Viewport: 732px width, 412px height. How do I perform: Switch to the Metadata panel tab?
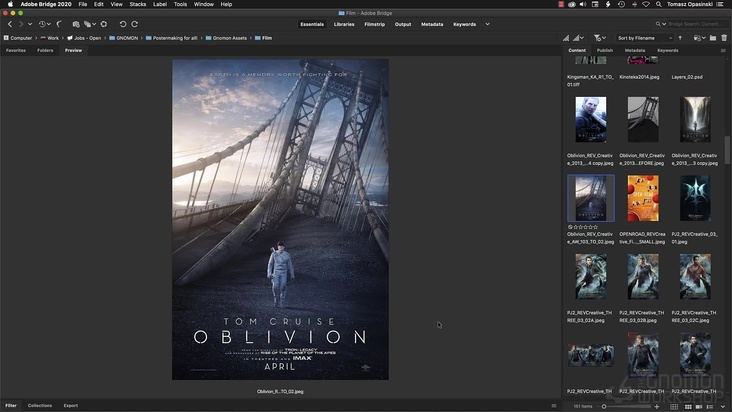635,49
